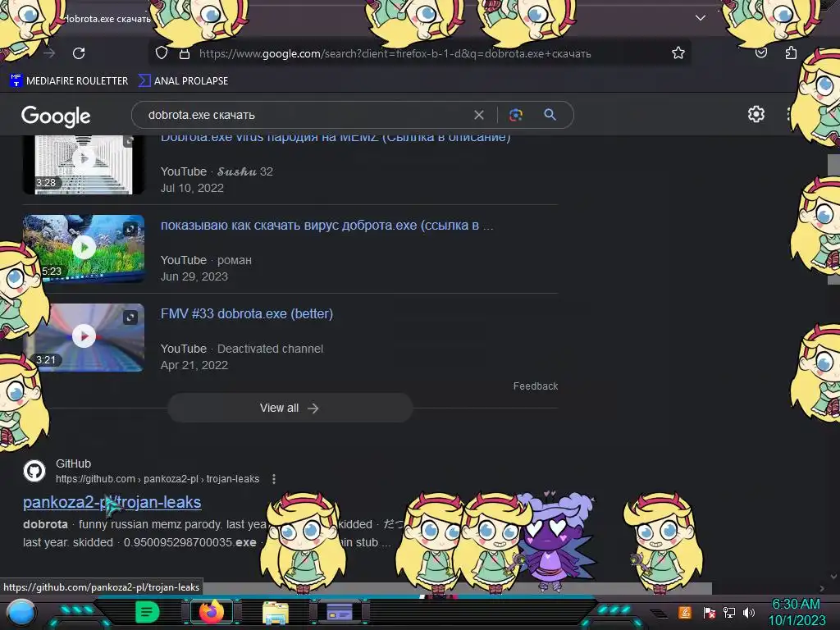This screenshot has width=840, height=630.
Task: Click the Deactivated channel text
Action: [270, 349]
